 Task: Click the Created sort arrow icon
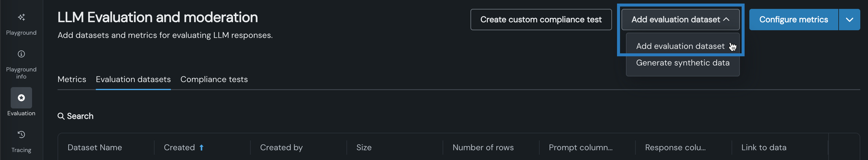point(201,148)
